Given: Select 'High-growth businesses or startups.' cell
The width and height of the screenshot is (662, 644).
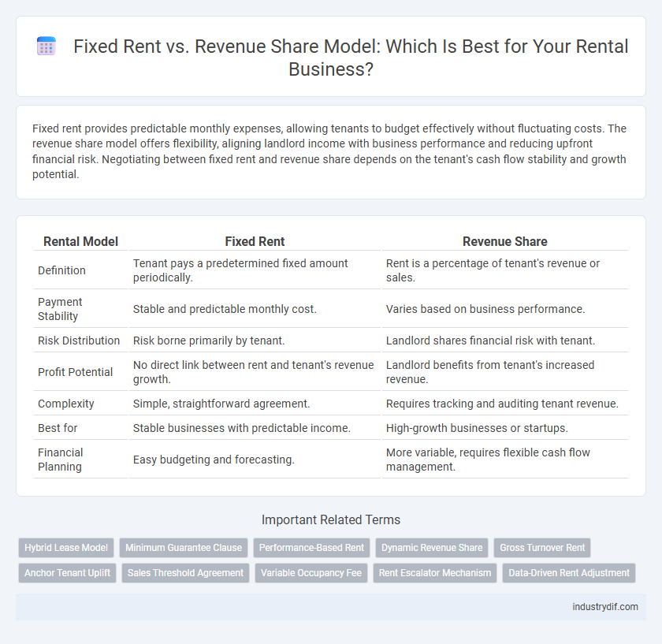Looking at the screenshot, I should coord(505,428).
